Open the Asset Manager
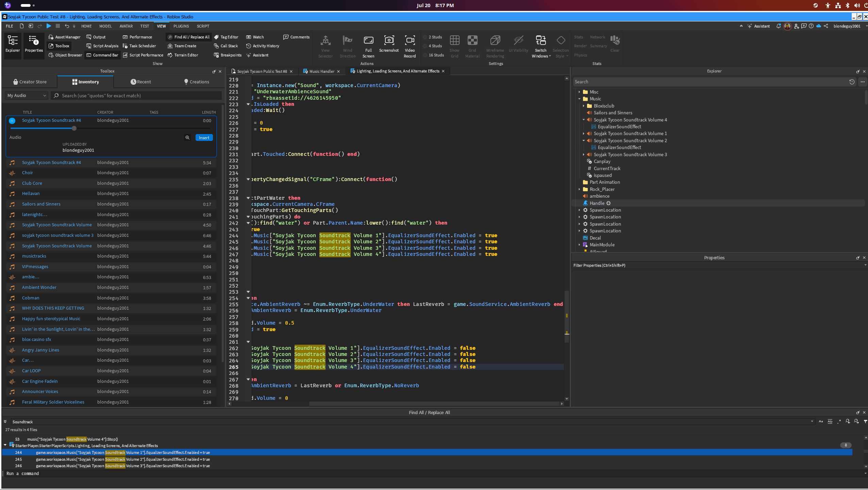868x490 pixels. pos(64,37)
